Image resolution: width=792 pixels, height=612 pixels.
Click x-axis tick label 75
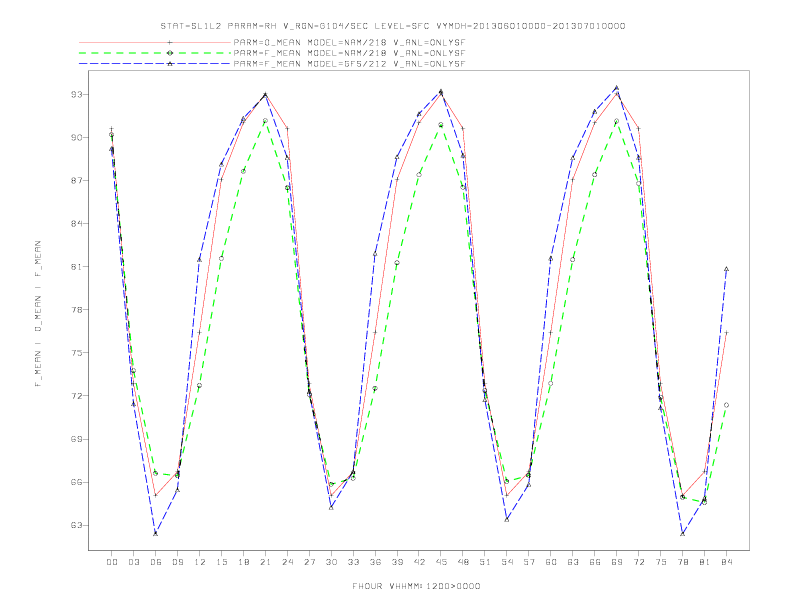[661, 562]
